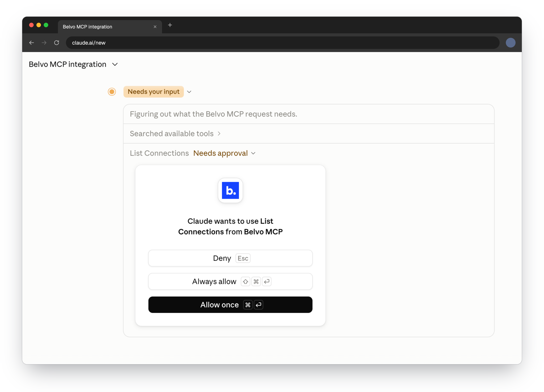This screenshot has height=392, width=544.
Task: Click the Needs your input badge
Action: click(x=154, y=92)
